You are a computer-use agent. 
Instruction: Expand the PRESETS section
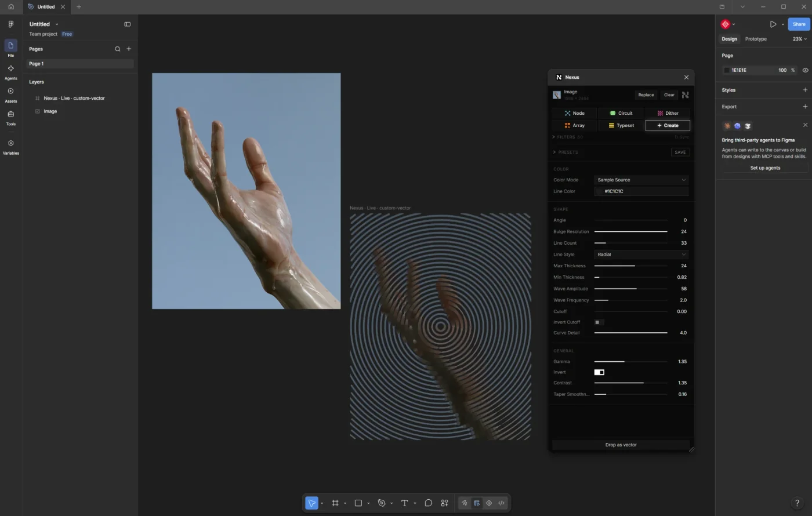[x=565, y=152]
